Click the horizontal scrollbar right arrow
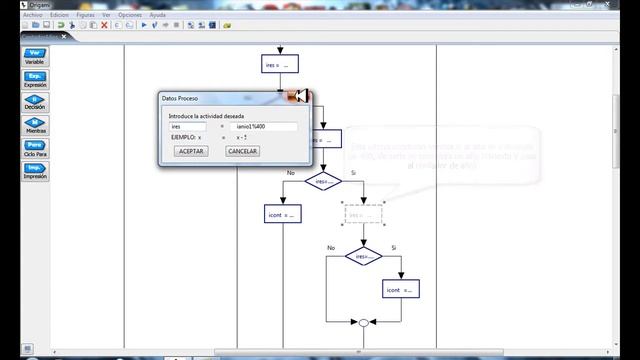This screenshot has width=640, height=360. [608, 352]
